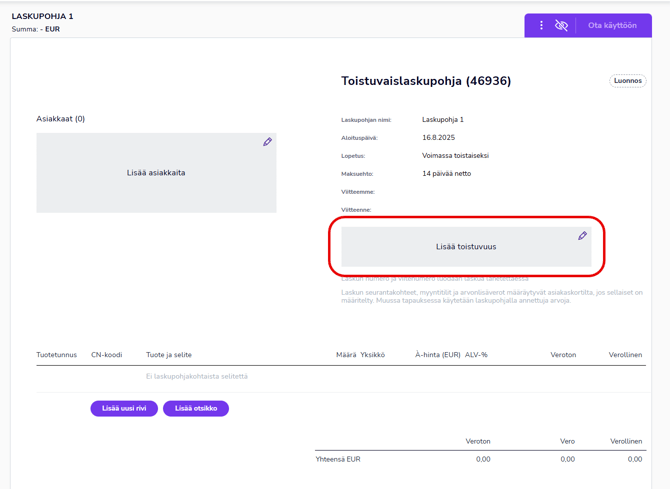Viewport: 670px width, 489px height.
Task: Click the pencil icon in the Asiakkaat box
Action: (x=267, y=142)
